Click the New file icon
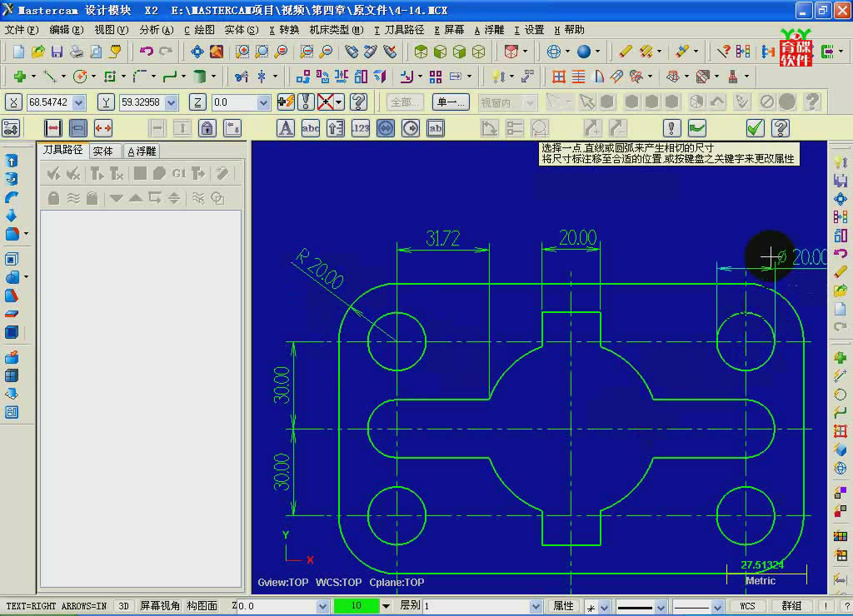 pos(18,52)
